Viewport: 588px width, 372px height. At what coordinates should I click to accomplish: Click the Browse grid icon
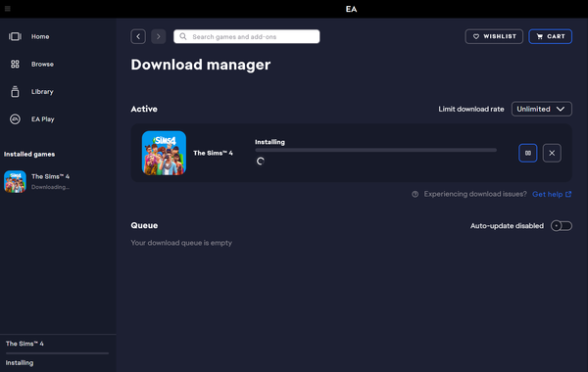(15, 64)
